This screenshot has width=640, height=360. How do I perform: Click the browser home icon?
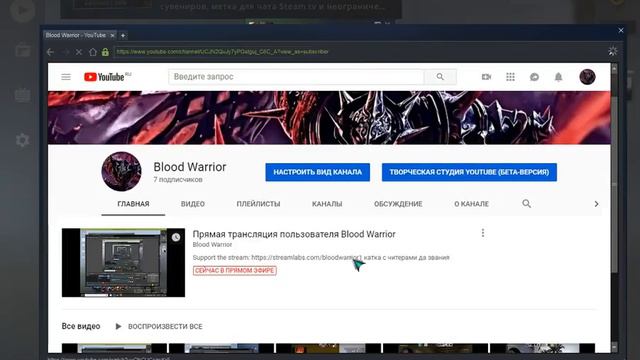[x=93, y=52]
